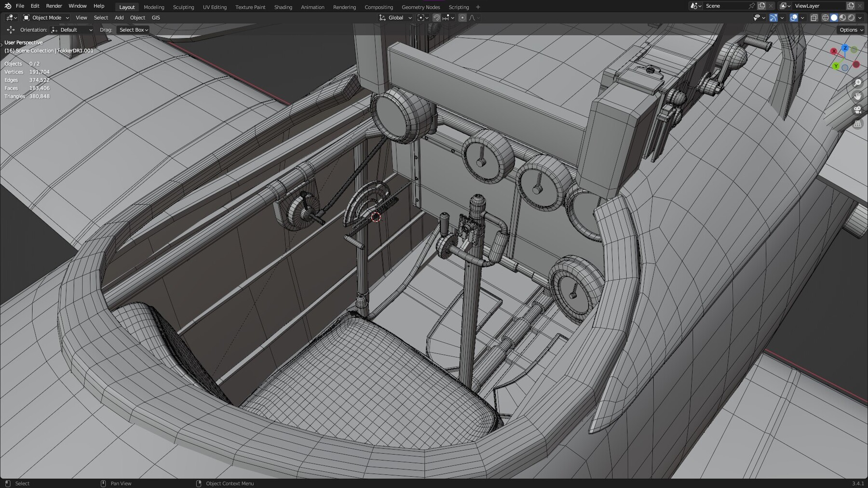Switch perspective/orthographic with the grid icon
Viewport: 868px width, 488px height.
coord(857,124)
